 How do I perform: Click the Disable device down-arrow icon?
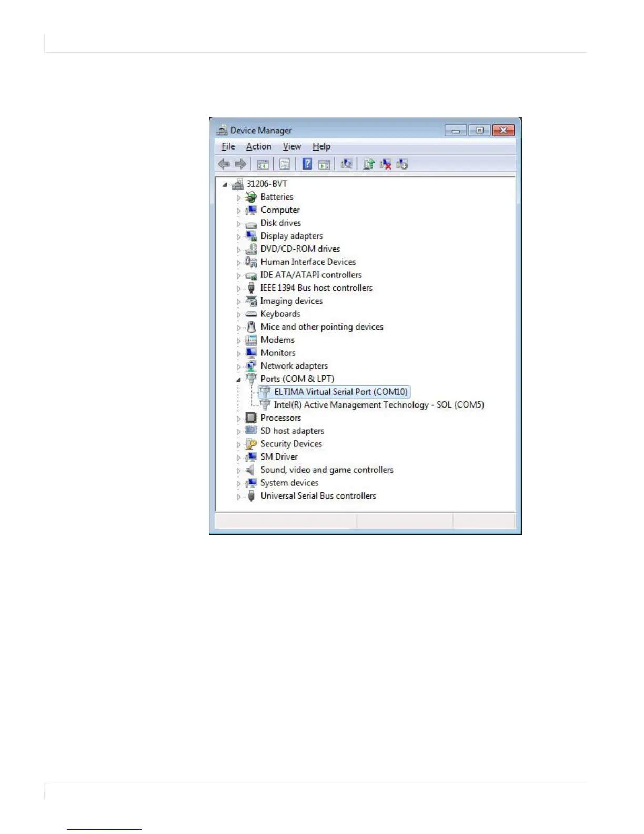(402, 164)
